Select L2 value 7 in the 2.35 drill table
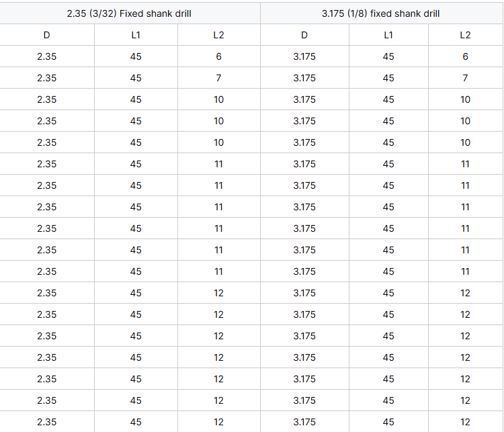 click(x=218, y=78)
